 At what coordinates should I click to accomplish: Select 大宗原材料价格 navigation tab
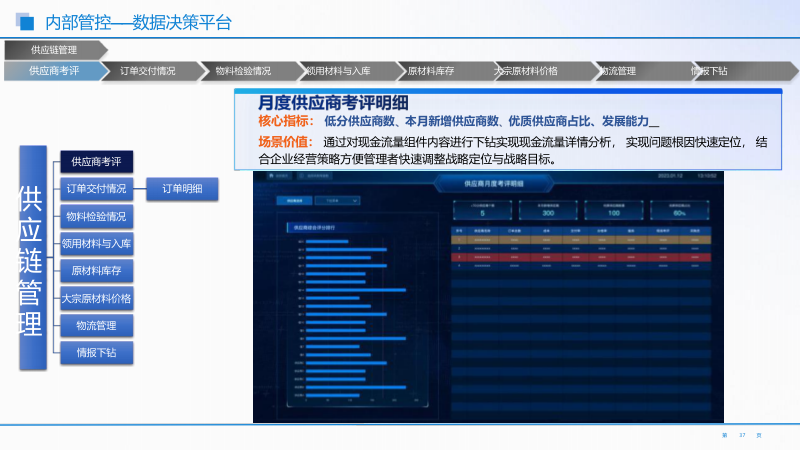[526, 71]
